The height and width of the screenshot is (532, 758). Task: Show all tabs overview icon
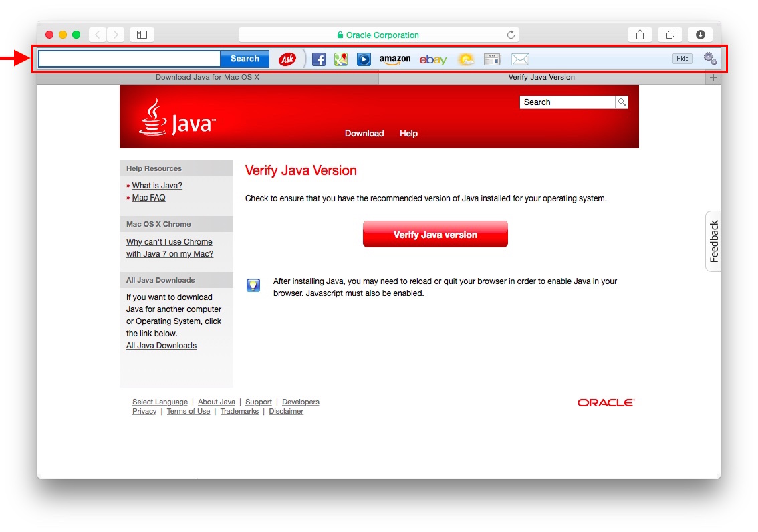click(670, 35)
